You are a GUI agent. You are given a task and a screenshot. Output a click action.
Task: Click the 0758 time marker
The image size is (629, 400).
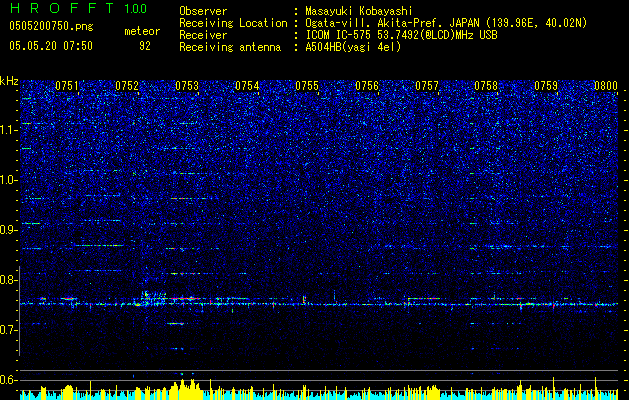pos(486,86)
